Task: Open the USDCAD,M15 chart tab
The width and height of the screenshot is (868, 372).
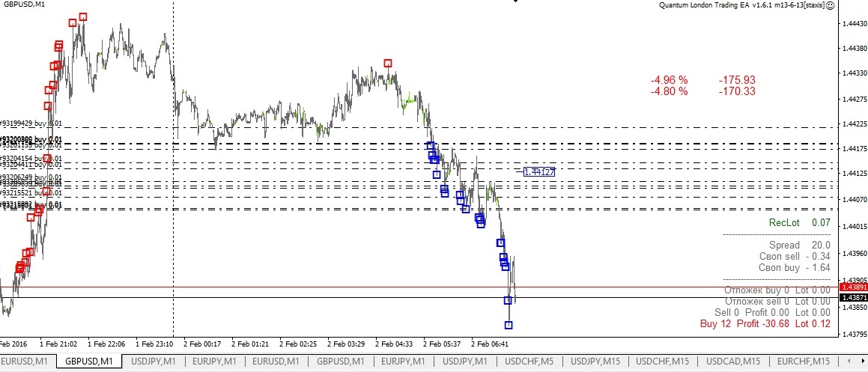Action: coord(733,362)
